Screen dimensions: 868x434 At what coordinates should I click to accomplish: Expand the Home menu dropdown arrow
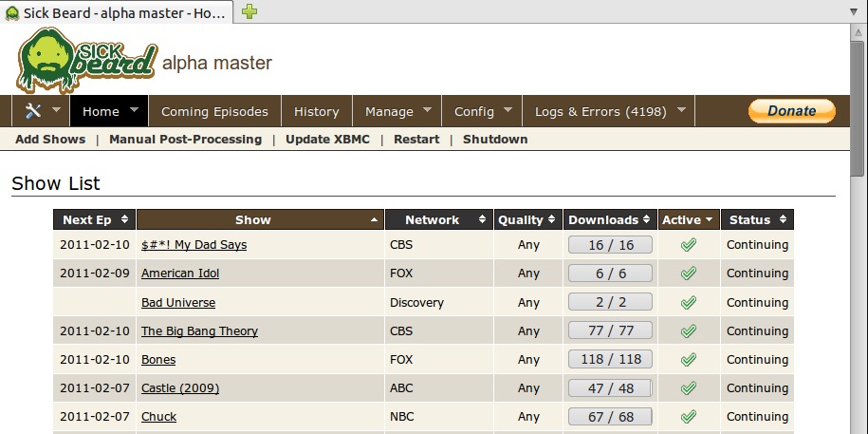coord(134,110)
